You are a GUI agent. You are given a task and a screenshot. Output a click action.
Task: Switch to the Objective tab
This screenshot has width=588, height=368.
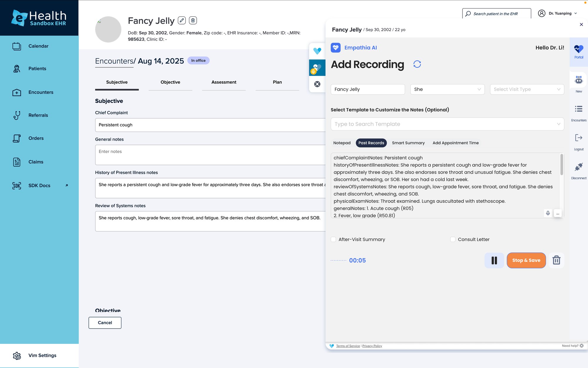(x=170, y=82)
